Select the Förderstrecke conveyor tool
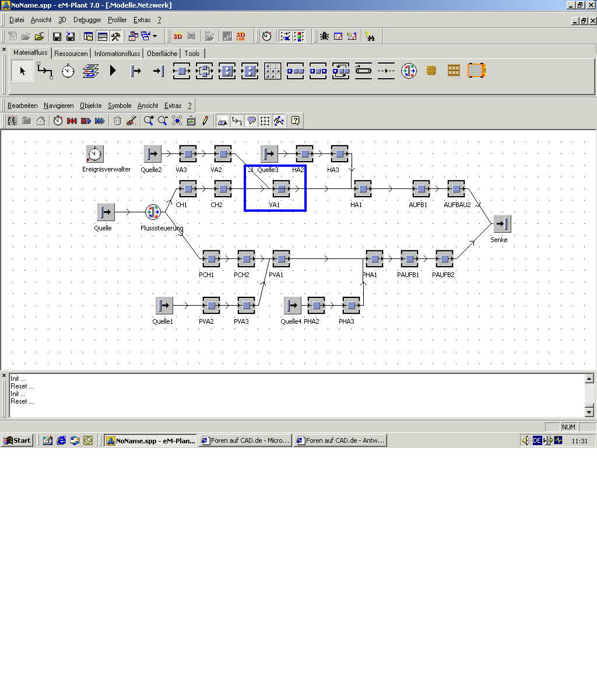Image resolution: width=597 pixels, height=700 pixels. click(363, 71)
